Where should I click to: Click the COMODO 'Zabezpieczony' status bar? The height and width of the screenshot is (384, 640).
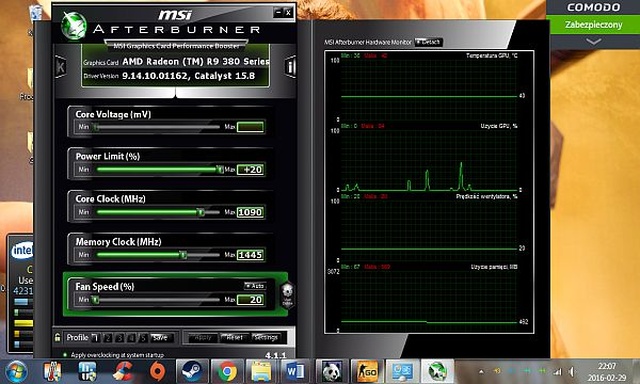coord(593,25)
